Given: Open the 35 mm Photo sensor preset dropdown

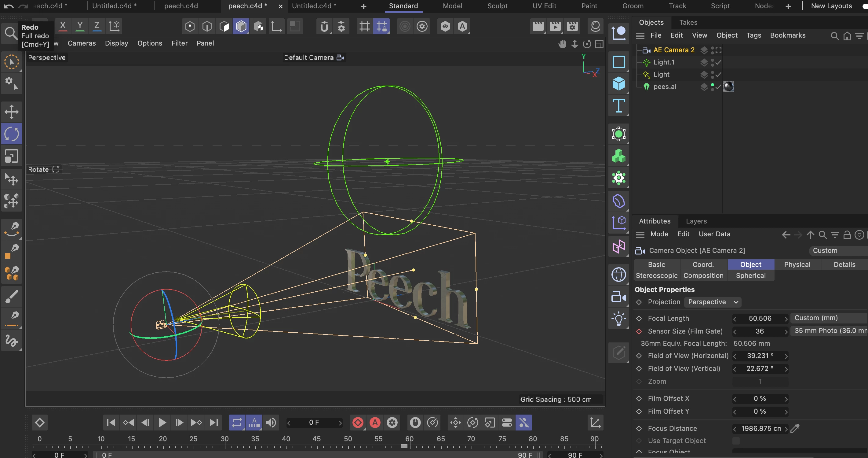Looking at the screenshot, I should coord(829,331).
